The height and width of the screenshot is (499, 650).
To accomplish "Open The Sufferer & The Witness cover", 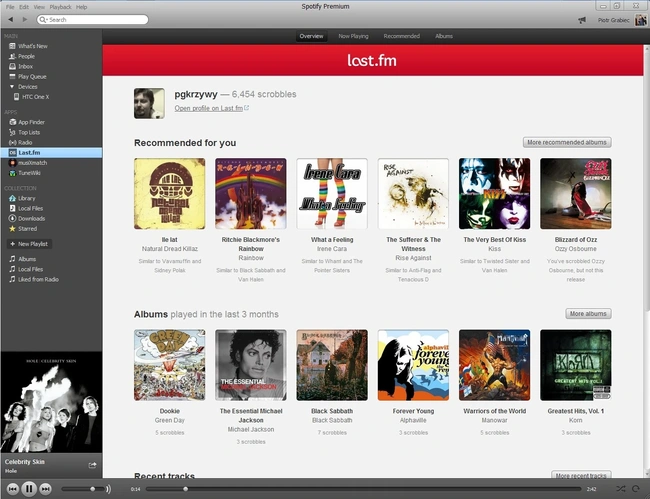I will click(413, 194).
